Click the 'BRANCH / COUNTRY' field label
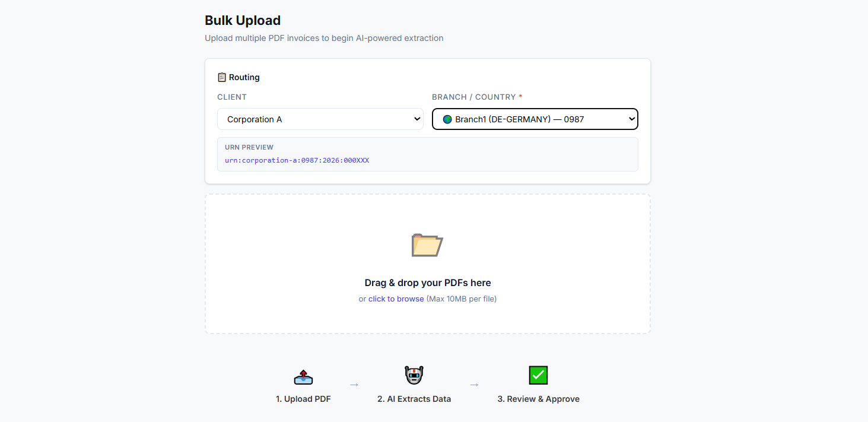Screen dimensions: 868x422 coord(477,97)
